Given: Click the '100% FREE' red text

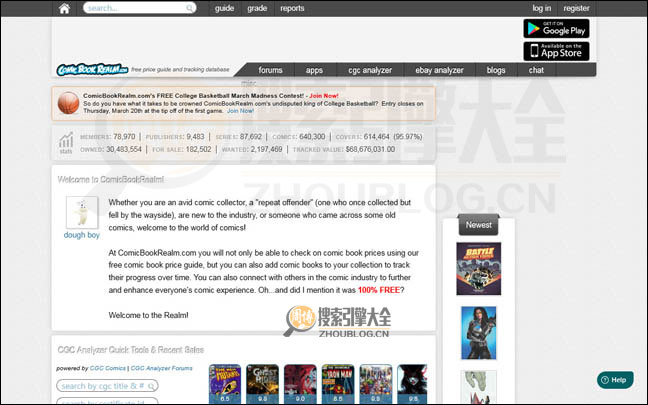Looking at the screenshot, I should click(379, 290).
